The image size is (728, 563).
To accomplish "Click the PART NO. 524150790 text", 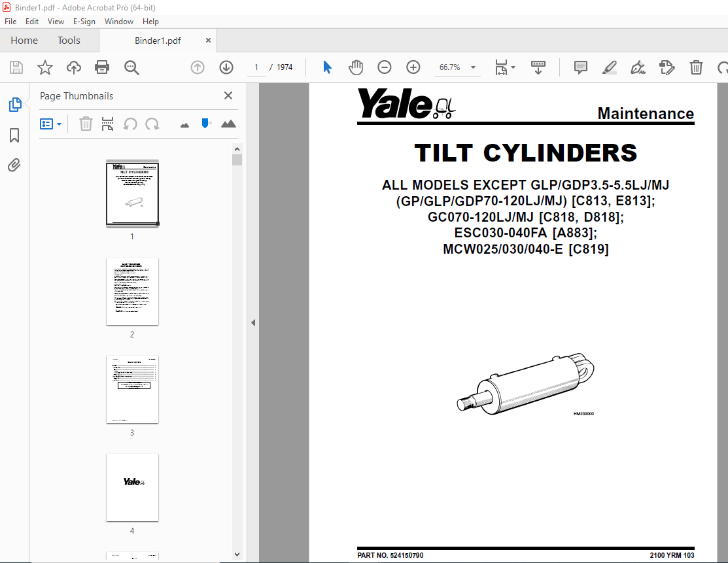I will pyautogui.click(x=390, y=555).
